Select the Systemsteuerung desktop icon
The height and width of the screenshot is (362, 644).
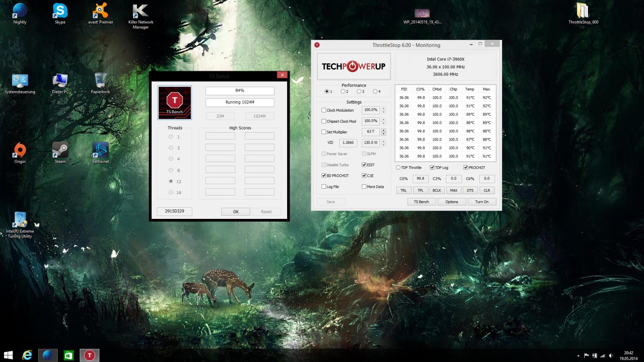point(20,83)
